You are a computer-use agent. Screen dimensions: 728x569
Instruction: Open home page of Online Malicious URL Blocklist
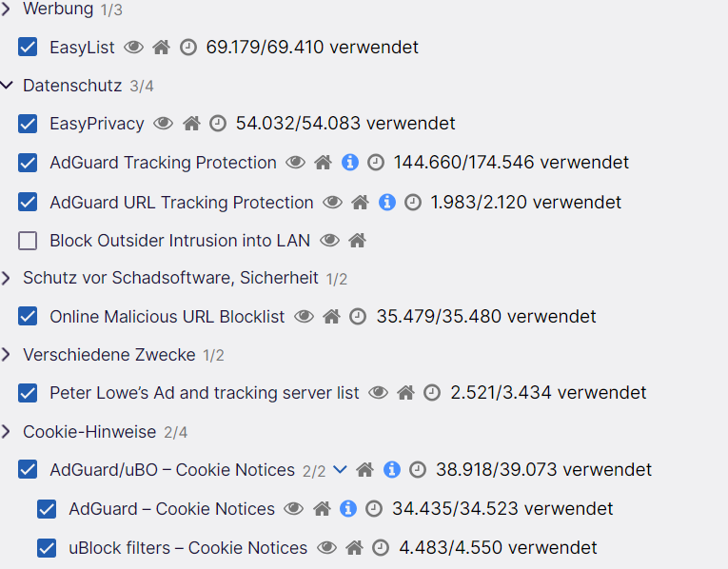[x=331, y=317]
